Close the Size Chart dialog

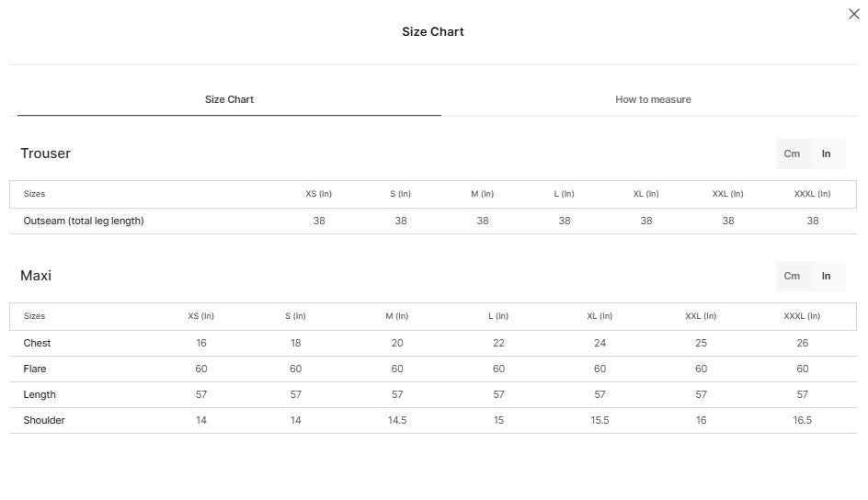point(853,14)
